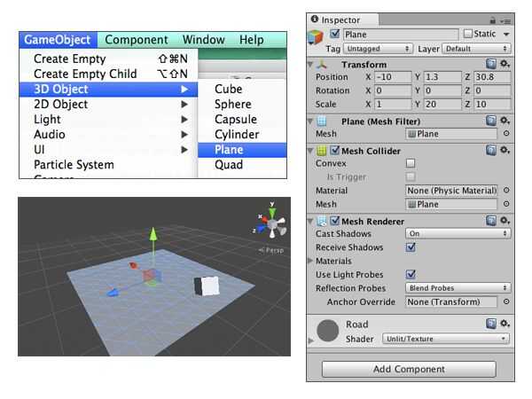The image size is (532, 399).
Task: Enable the Static checkbox
Action: pos(468,34)
